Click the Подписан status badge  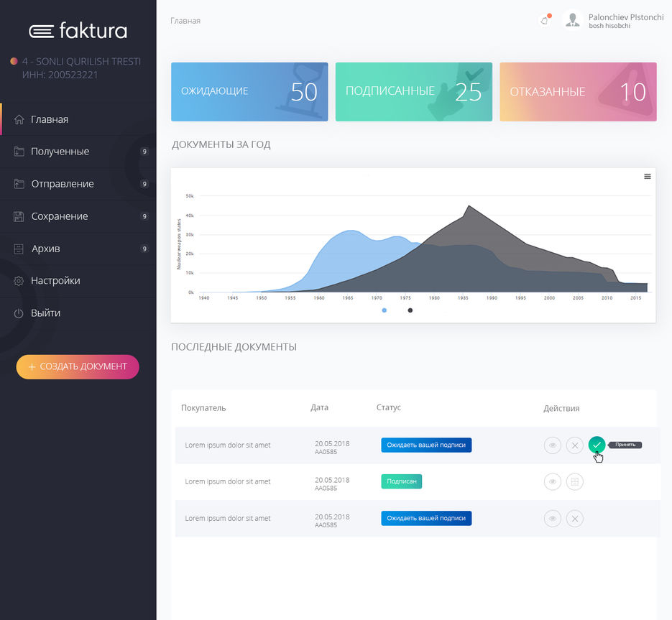tap(401, 481)
